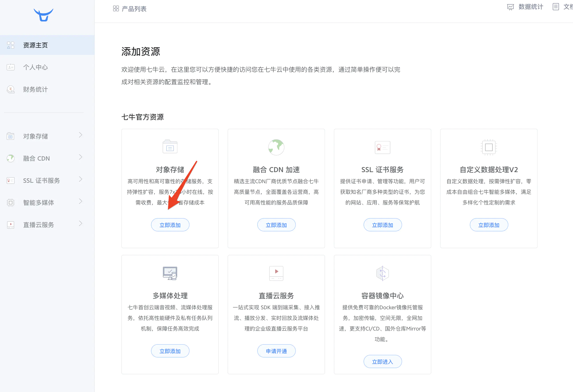
Task: Click 立即添加 under 对象存储 card
Action: [170, 225]
